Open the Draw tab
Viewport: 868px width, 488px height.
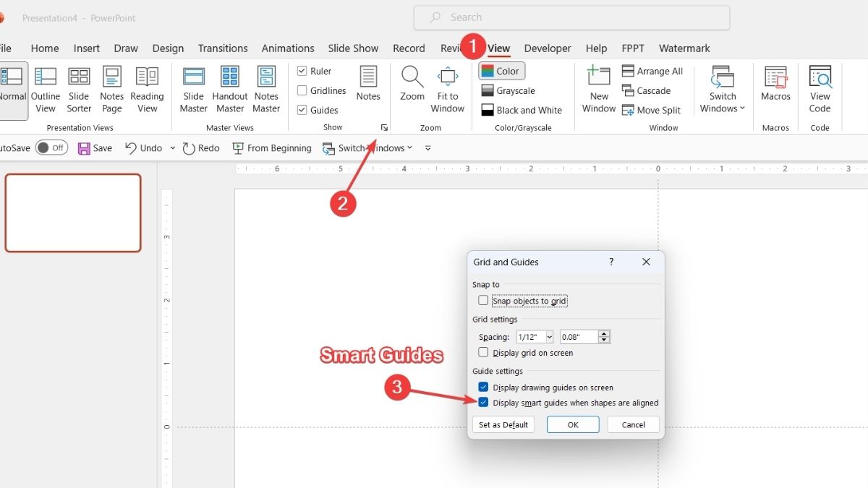[x=126, y=48]
